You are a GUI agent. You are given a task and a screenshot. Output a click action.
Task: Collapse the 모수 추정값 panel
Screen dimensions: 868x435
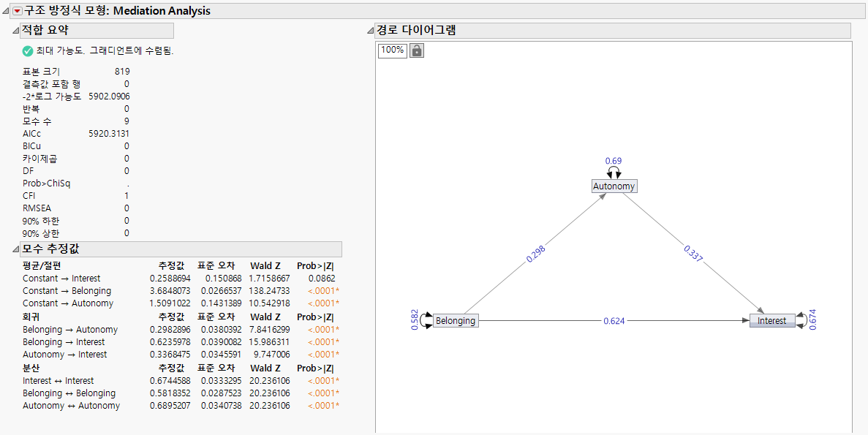point(16,249)
